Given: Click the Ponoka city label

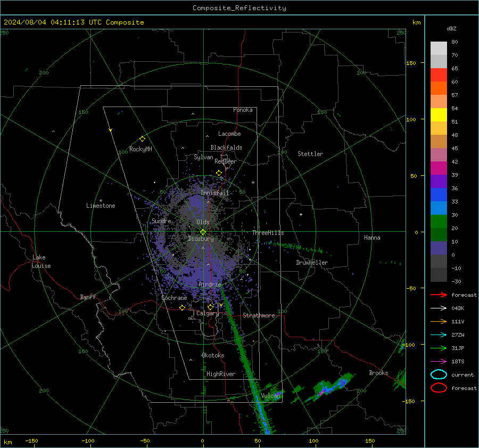Looking at the screenshot, I should pos(243,110).
